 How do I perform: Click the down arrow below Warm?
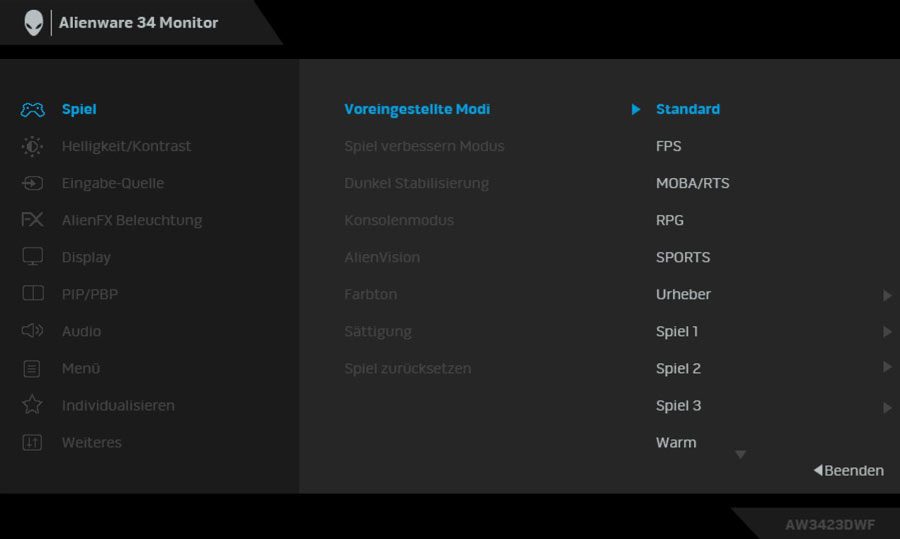(740, 455)
